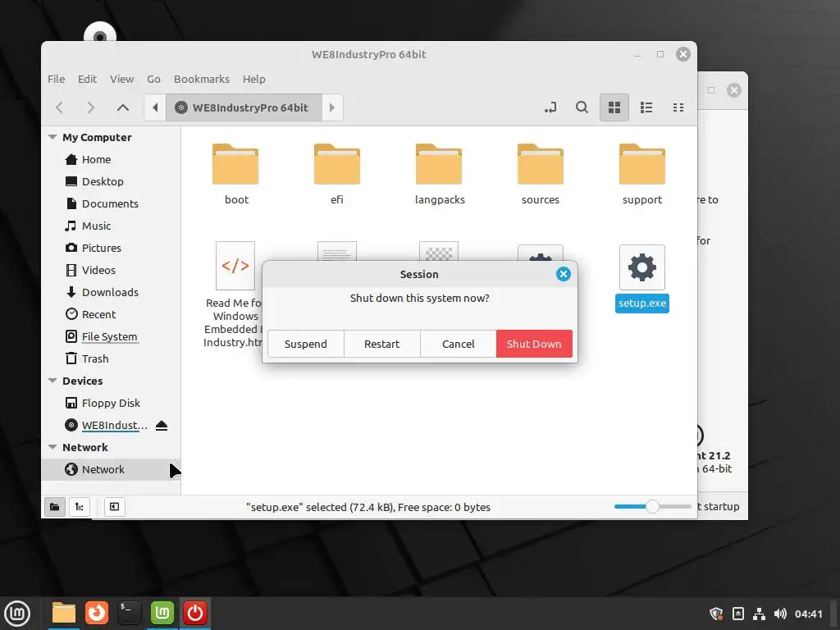Collapse the Devices section
This screenshot has width=840, height=630.
click(52, 381)
